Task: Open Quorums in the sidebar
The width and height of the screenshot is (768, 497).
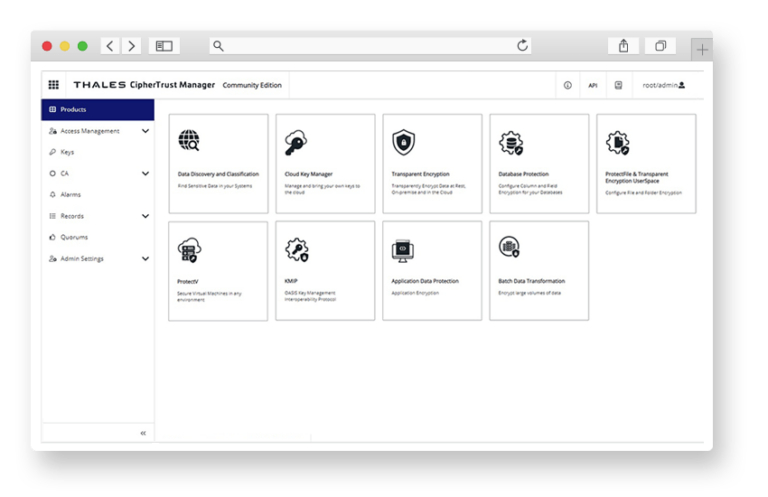Action: (x=74, y=237)
